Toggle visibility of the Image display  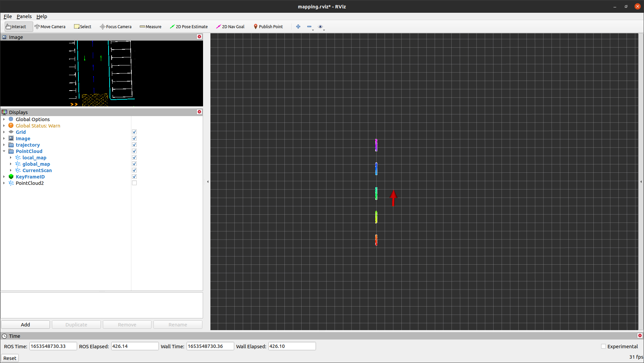(134, 139)
